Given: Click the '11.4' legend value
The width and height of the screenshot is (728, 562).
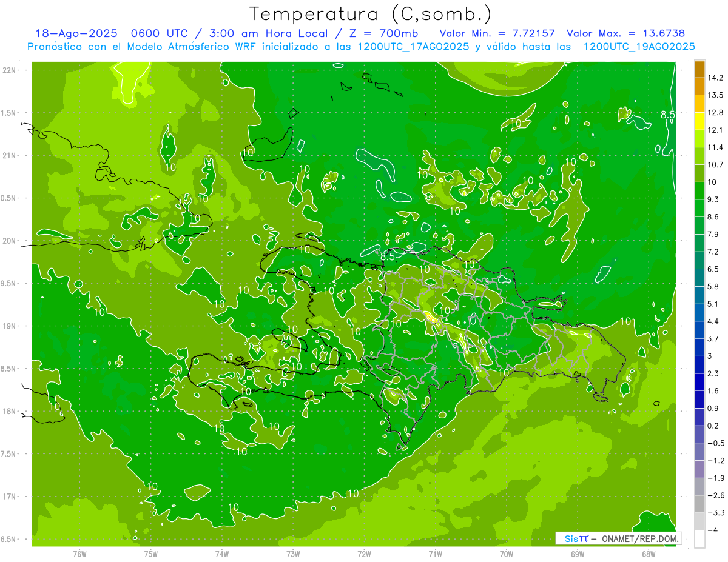Looking at the screenshot, I should tap(716, 147).
